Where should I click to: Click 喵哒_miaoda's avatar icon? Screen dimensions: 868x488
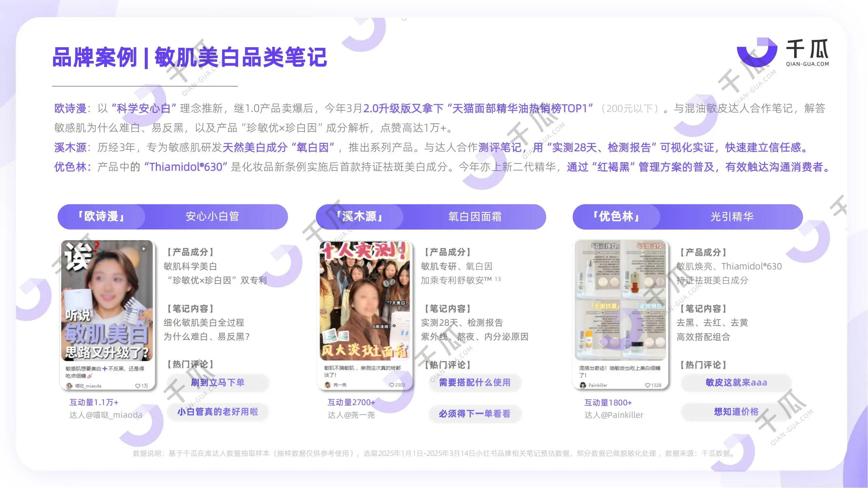[69, 386]
